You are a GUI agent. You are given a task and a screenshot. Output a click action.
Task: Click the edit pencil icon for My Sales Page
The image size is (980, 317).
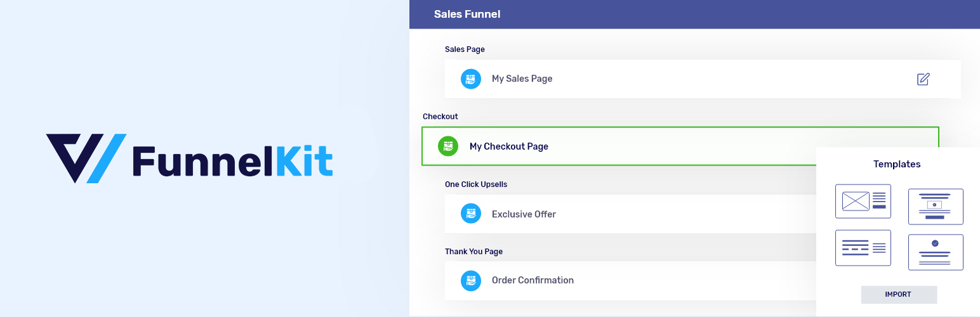923,79
